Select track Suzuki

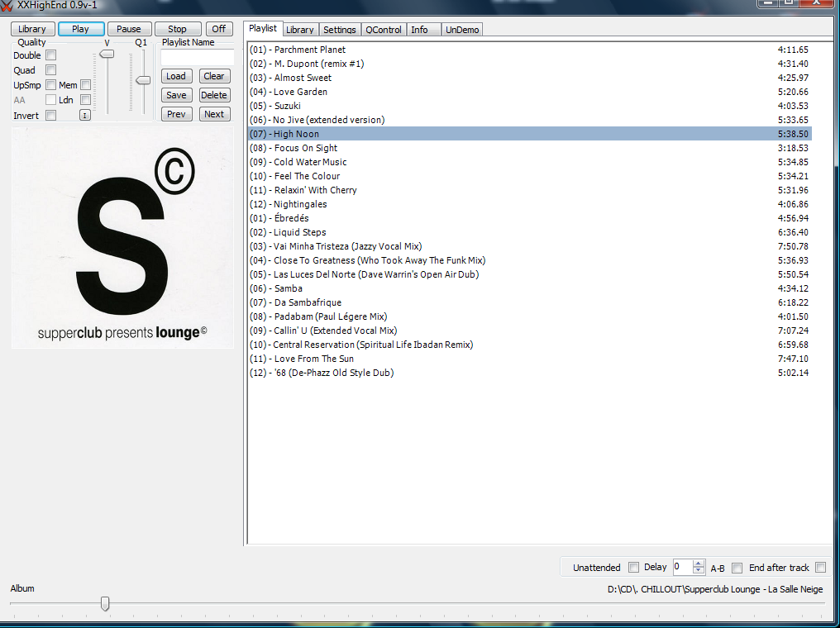[x=530, y=106]
